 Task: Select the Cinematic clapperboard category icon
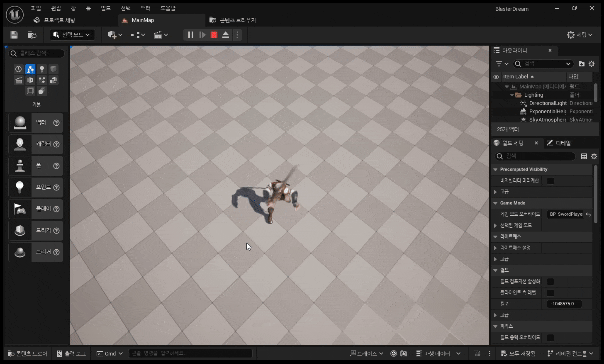[x=18, y=80]
